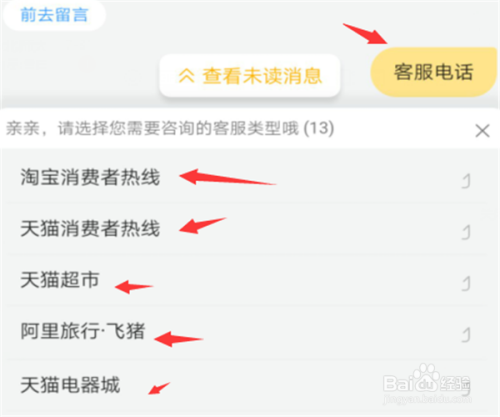Tap phone icon beside 天猫超市
This screenshot has width=500, height=417.
466,284
